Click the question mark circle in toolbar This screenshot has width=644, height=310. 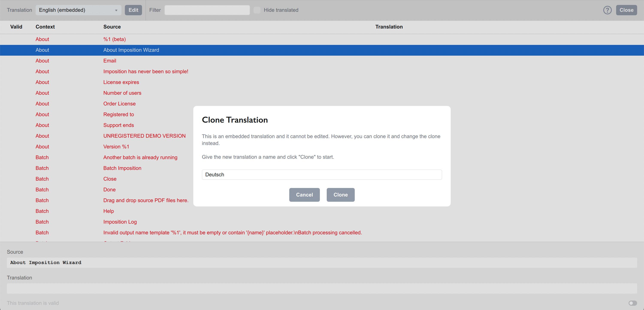tap(608, 10)
